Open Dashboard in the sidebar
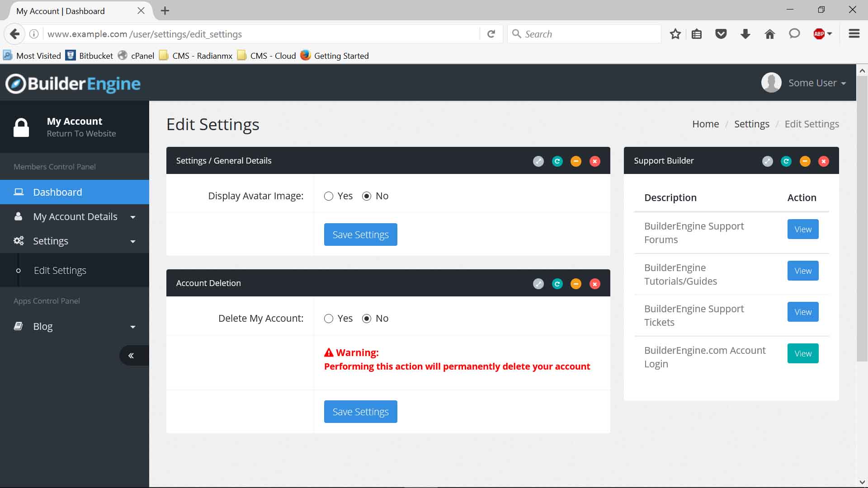The image size is (868, 488). point(57,192)
